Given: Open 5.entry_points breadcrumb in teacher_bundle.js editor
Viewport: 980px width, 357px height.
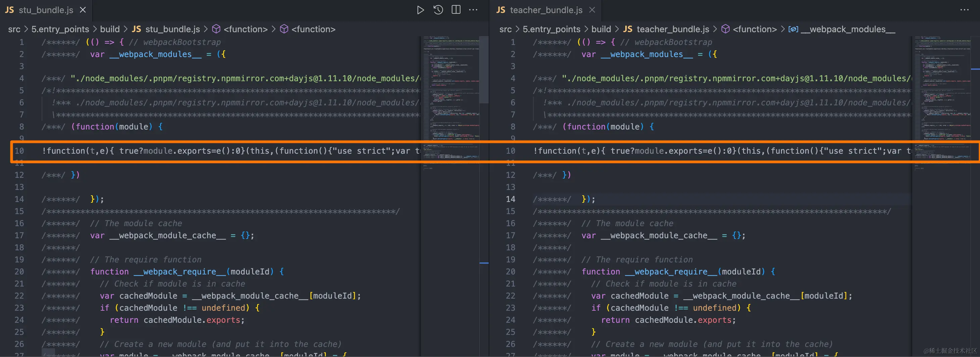Looking at the screenshot, I should click(x=552, y=29).
